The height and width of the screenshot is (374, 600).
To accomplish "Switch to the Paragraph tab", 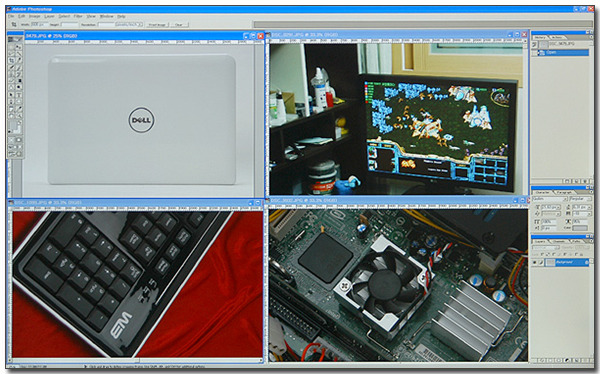I will click(x=564, y=193).
